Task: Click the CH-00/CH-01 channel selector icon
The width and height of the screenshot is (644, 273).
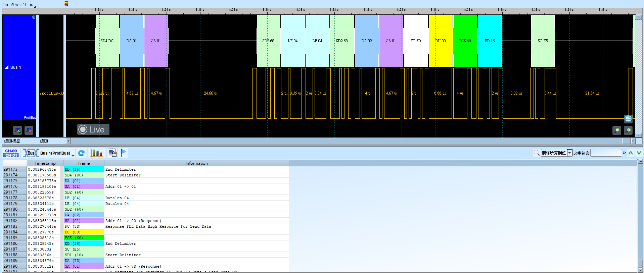Action: point(11,153)
